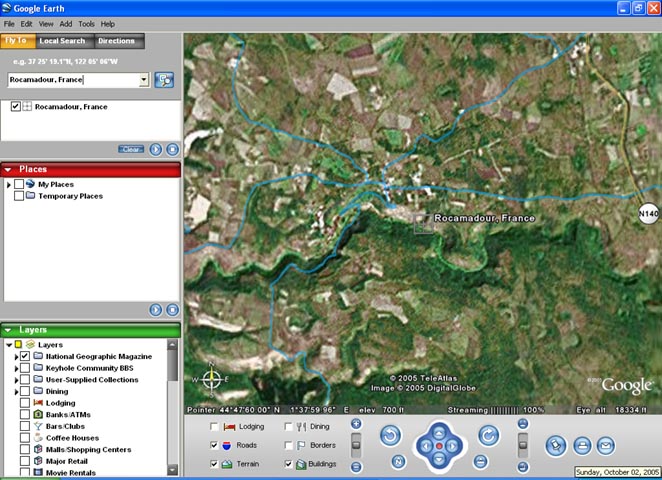
Task: Move the view left with the navigation pad arrow
Action: 426,446
